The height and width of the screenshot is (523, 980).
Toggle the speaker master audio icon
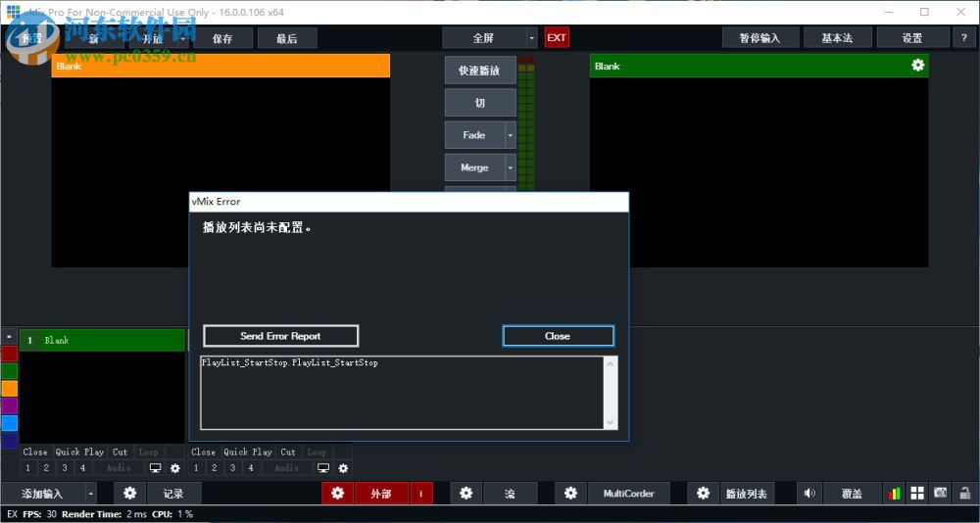(810, 493)
